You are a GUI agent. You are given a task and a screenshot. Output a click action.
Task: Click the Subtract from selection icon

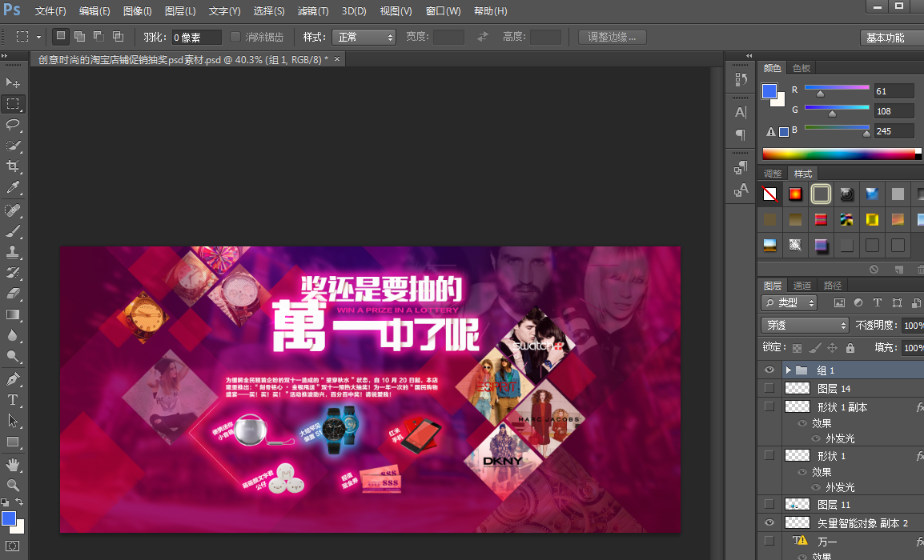[99, 37]
